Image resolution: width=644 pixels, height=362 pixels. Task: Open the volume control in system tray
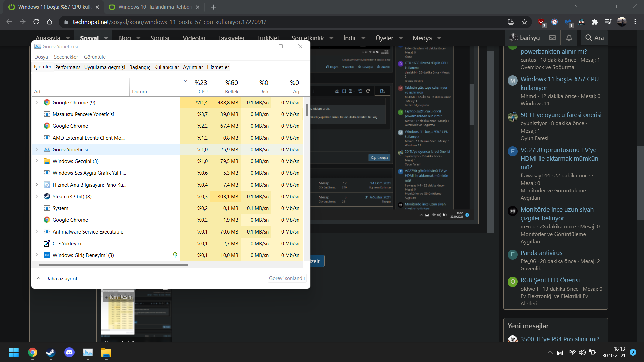point(582,352)
